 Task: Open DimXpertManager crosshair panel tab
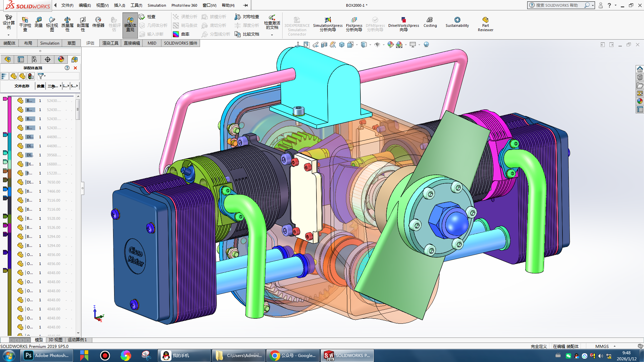[48, 59]
